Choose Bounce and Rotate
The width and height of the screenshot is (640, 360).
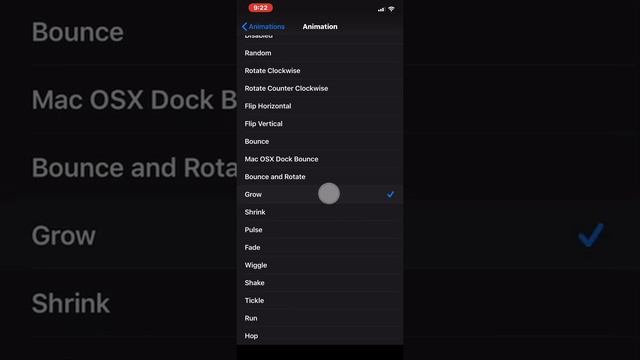pos(320,177)
